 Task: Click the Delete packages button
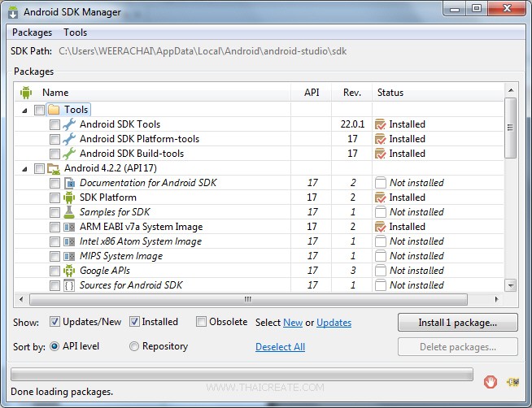click(x=458, y=347)
